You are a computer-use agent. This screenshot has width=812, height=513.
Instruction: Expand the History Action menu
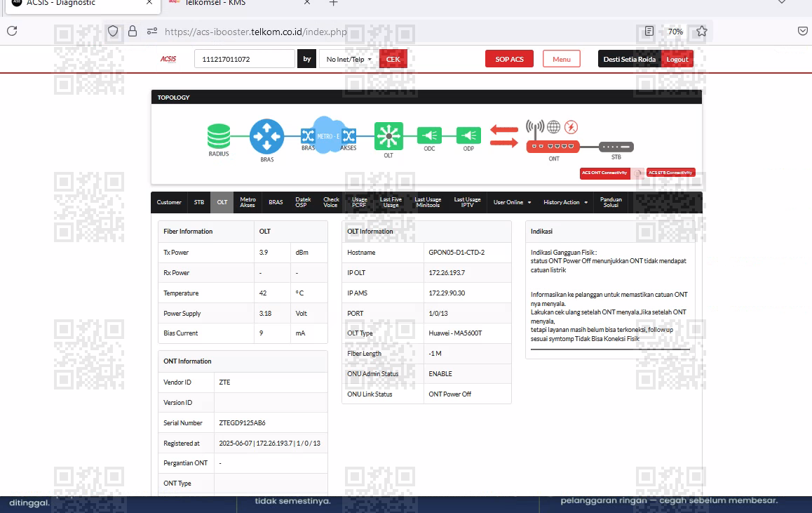pyautogui.click(x=565, y=202)
